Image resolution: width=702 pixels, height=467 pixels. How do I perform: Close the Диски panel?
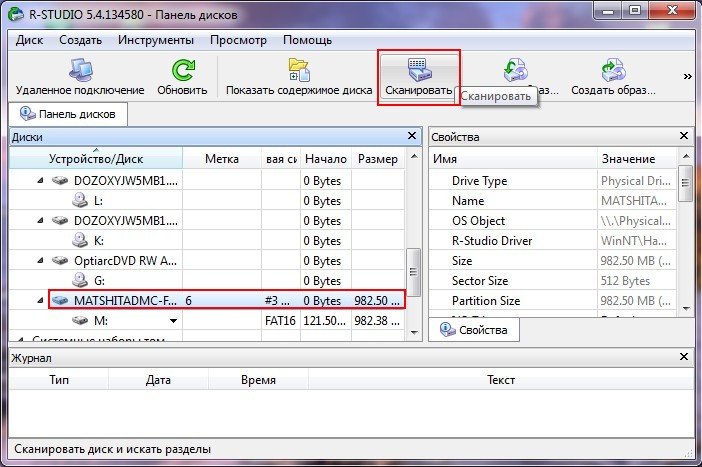[x=412, y=136]
